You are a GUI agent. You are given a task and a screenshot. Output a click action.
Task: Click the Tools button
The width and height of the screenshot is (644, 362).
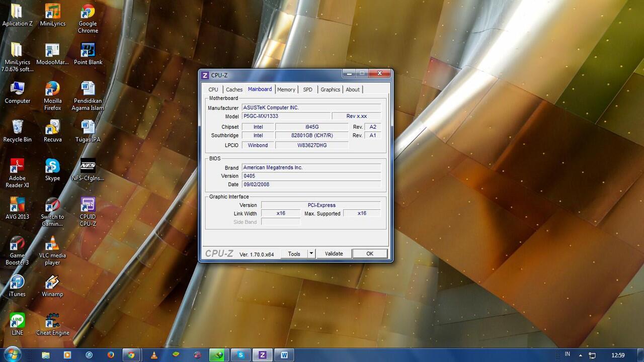[294, 254]
